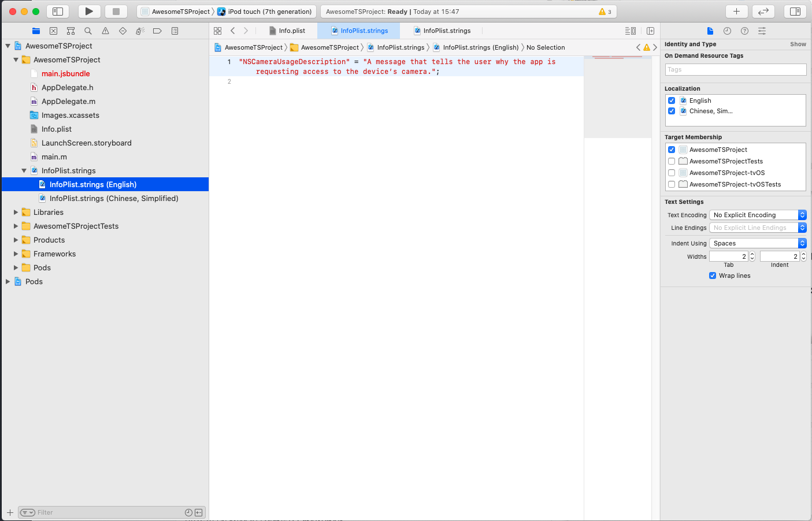Toggle the code review arrows button
The width and height of the screenshot is (812, 521).
point(763,12)
